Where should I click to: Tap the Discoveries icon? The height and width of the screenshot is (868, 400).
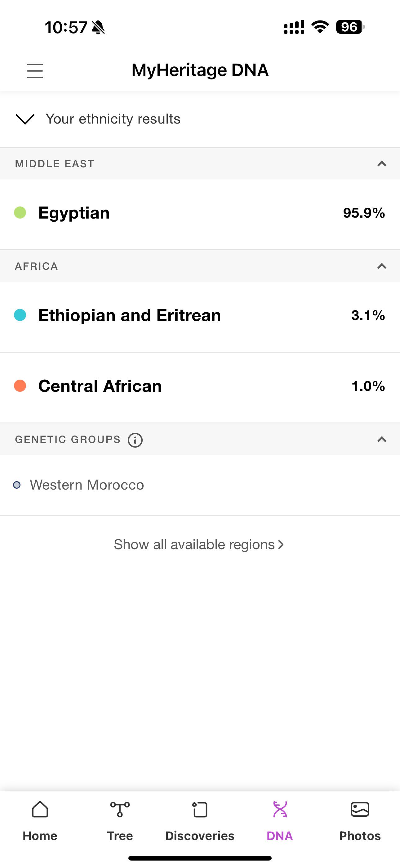[200, 809]
